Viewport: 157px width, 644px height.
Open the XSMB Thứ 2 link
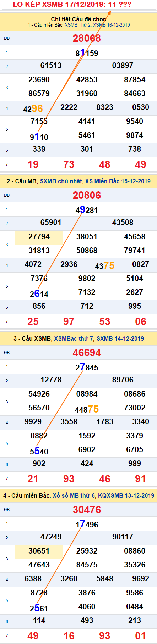[78, 25]
